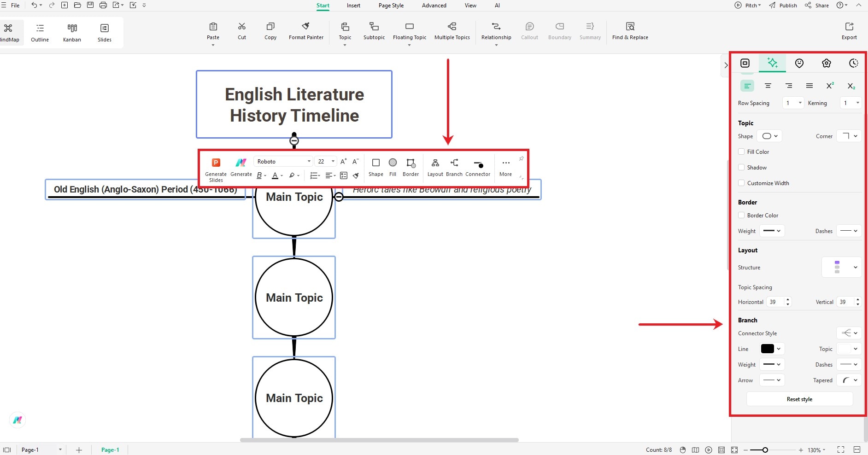The height and width of the screenshot is (455, 868).
Task: Open the View ribbon tab
Action: [470, 6]
